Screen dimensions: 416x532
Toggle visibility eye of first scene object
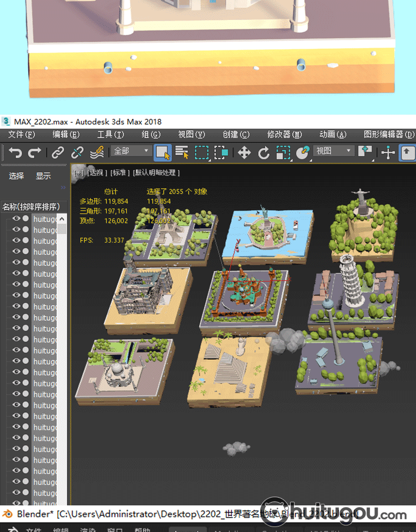click(16, 219)
